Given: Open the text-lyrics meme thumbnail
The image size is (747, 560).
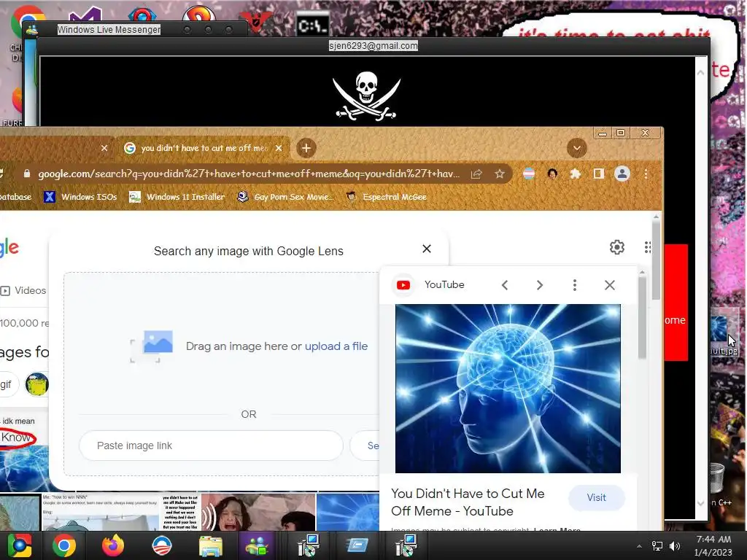Looking at the screenshot, I should (180, 512).
